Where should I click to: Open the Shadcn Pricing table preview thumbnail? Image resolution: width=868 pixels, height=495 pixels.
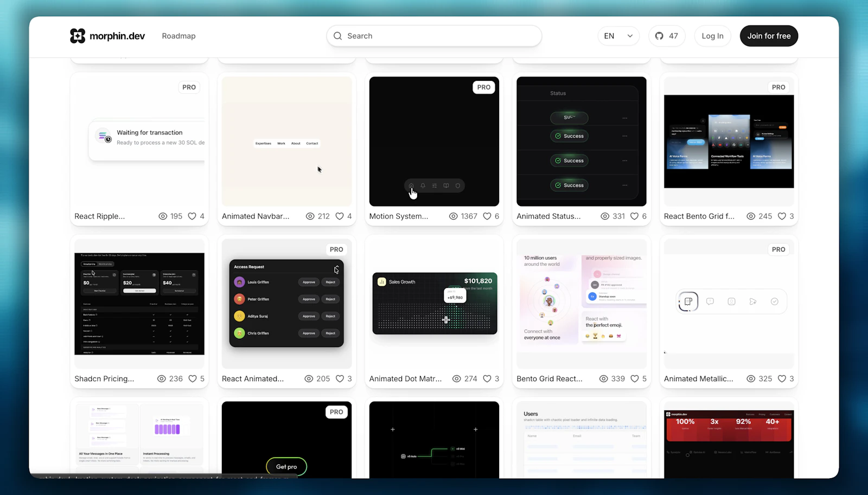pyautogui.click(x=139, y=304)
